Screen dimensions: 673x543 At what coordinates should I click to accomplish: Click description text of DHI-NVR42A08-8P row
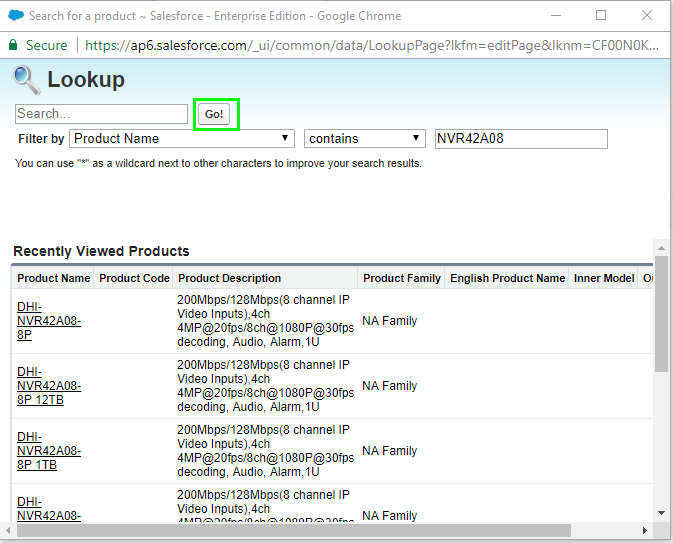point(265,321)
